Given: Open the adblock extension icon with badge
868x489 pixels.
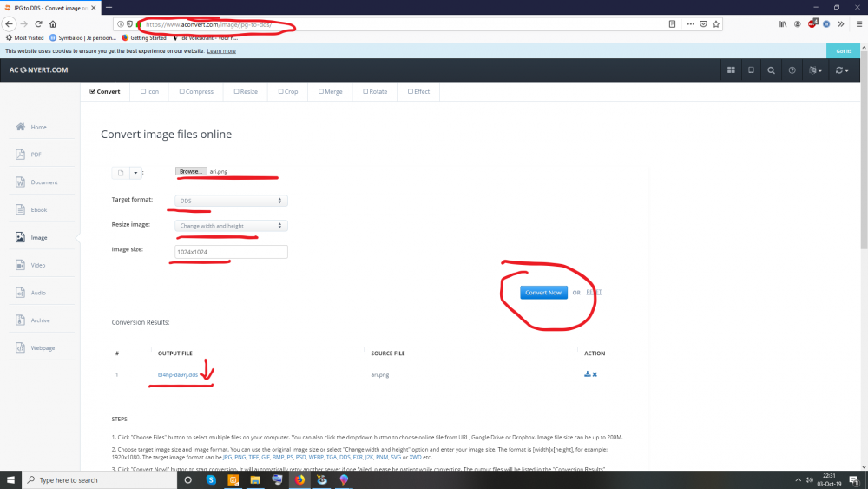Looking at the screenshot, I should (x=812, y=23).
